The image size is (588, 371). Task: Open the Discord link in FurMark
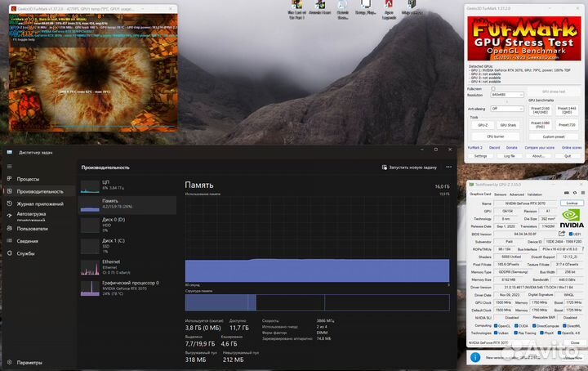[x=494, y=147]
